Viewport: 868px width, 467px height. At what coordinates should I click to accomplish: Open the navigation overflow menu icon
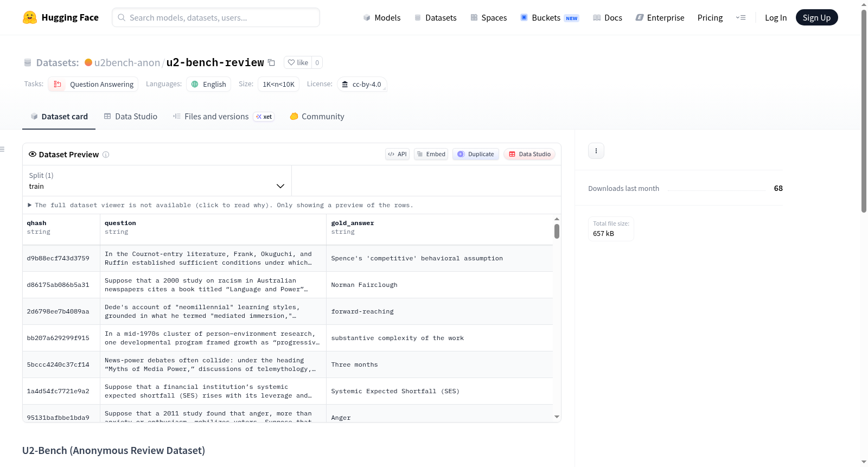click(x=741, y=17)
